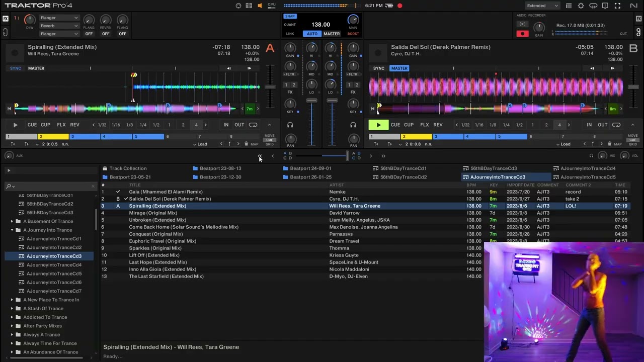Toggle SNAP mode in master panel
644x362 pixels.
tap(290, 16)
